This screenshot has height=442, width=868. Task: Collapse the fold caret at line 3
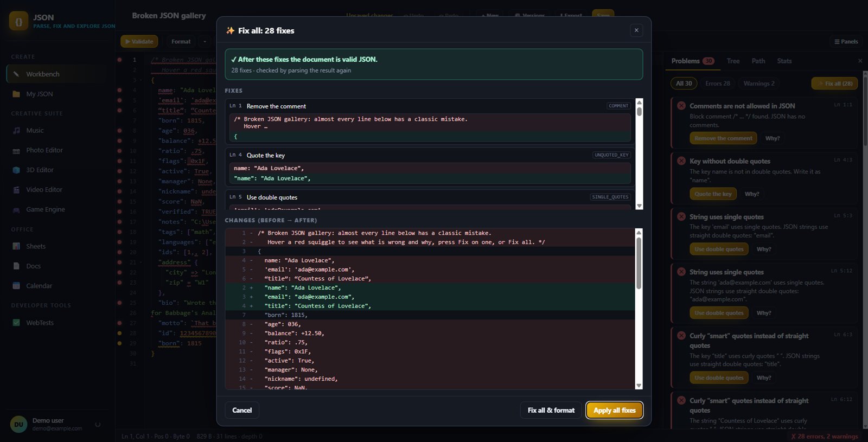[142, 80]
